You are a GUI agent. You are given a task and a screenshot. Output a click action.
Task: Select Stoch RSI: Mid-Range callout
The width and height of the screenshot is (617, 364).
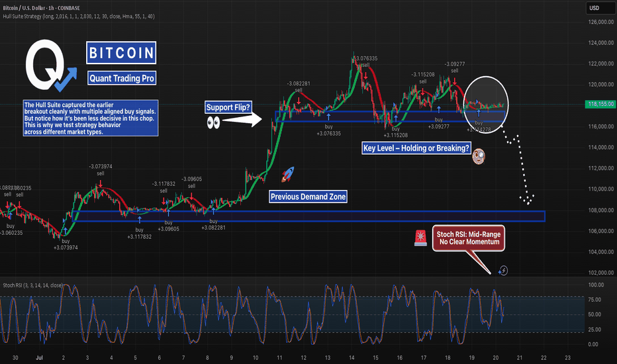click(468, 238)
